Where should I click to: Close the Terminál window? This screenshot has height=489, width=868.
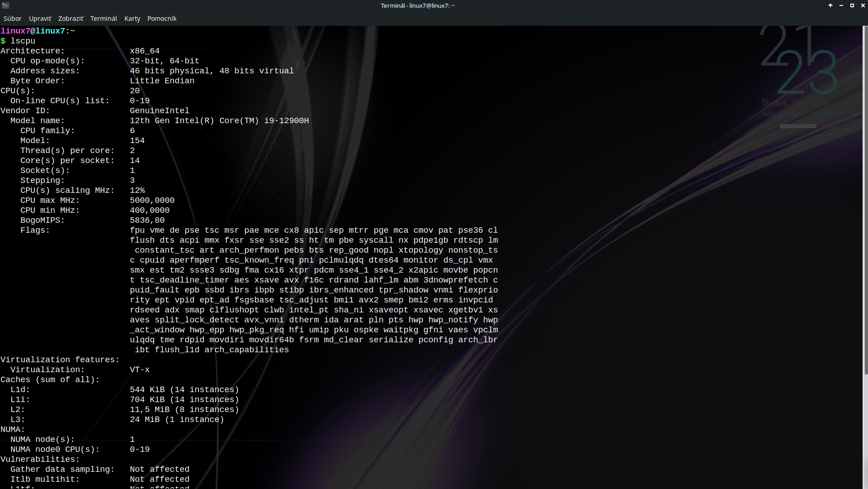tap(863, 5)
